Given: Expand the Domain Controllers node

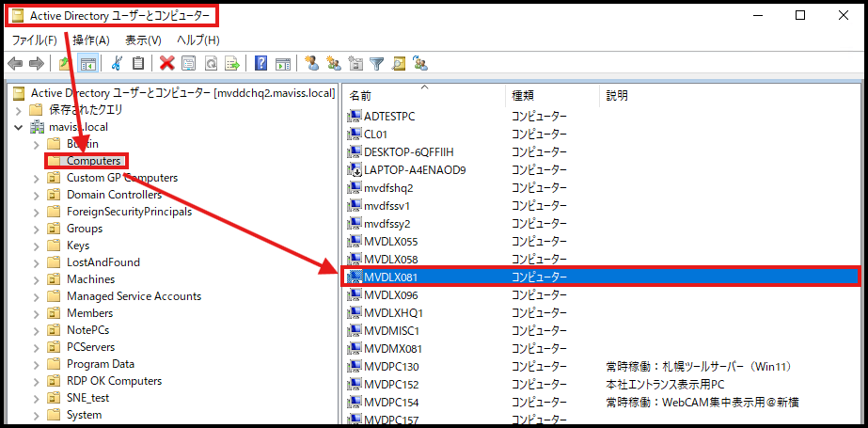Looking at the screenshot, I should pyautogui.click(x=36, y=195).
